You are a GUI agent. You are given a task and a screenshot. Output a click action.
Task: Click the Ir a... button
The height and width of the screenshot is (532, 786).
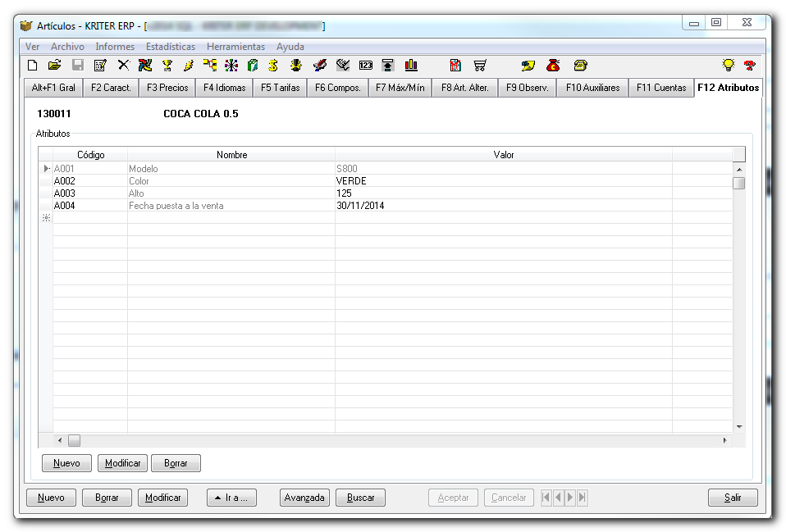pyautogui.click(x=231, y=498)
